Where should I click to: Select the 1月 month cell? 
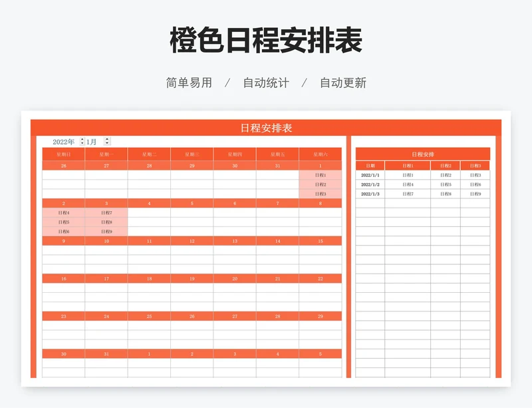pyautogui.click(x=92, y=142)
